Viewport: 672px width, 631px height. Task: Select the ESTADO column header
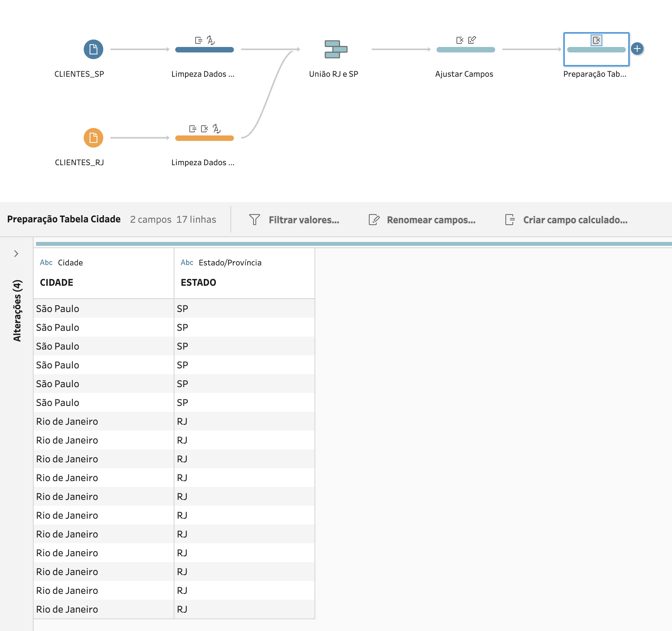pos(198,282)
